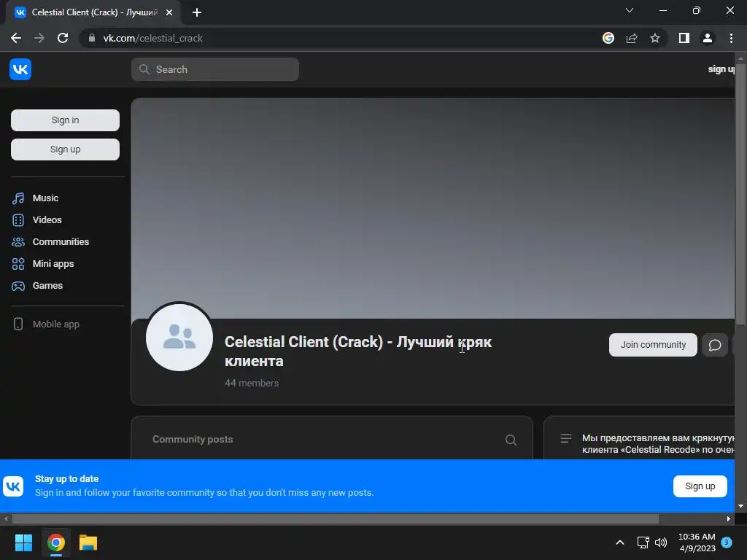Click the Mobile app phone icon
Image resolution: width=747 pixels, height=560 pixels.
[18, 324]
